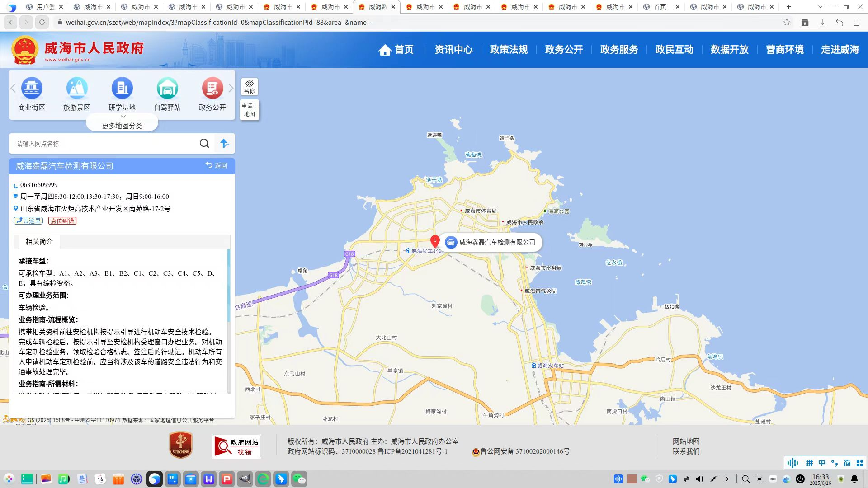Toggle the 名称 label visibility button
This screenshot has width=868, height=488.
250,86
